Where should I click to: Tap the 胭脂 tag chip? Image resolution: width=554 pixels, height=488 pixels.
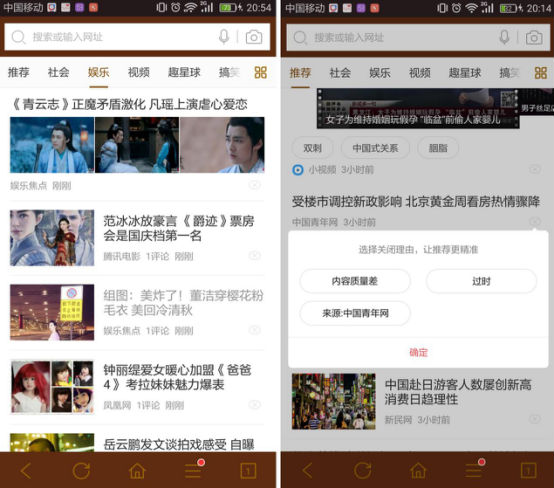pyautogui.click(x=438, y=148)
